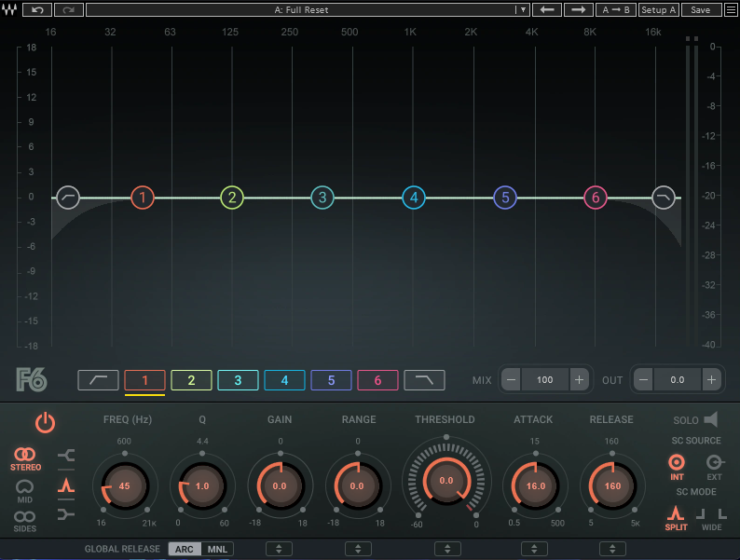Click the Save button
Viewport: 740px width, 560px height.
(701, 9)
